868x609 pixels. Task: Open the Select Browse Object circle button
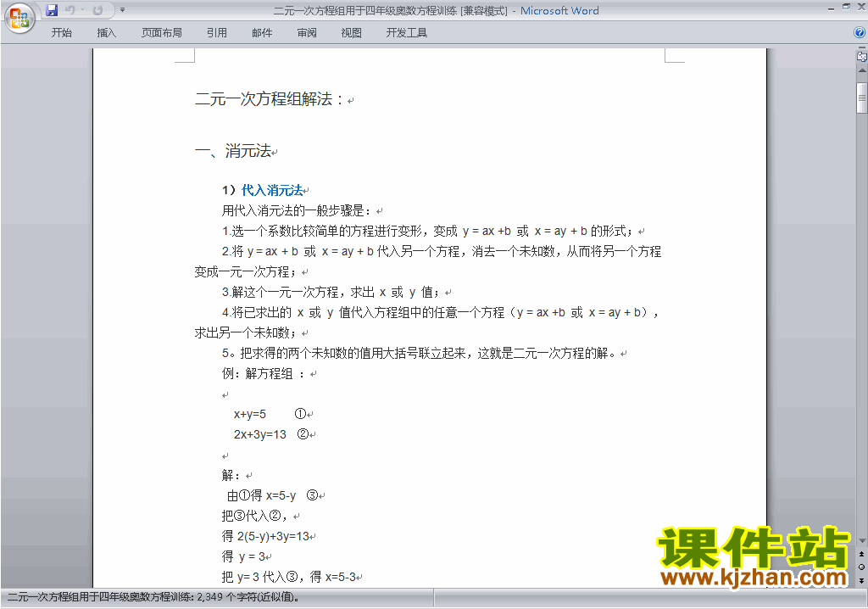point(862,567)
